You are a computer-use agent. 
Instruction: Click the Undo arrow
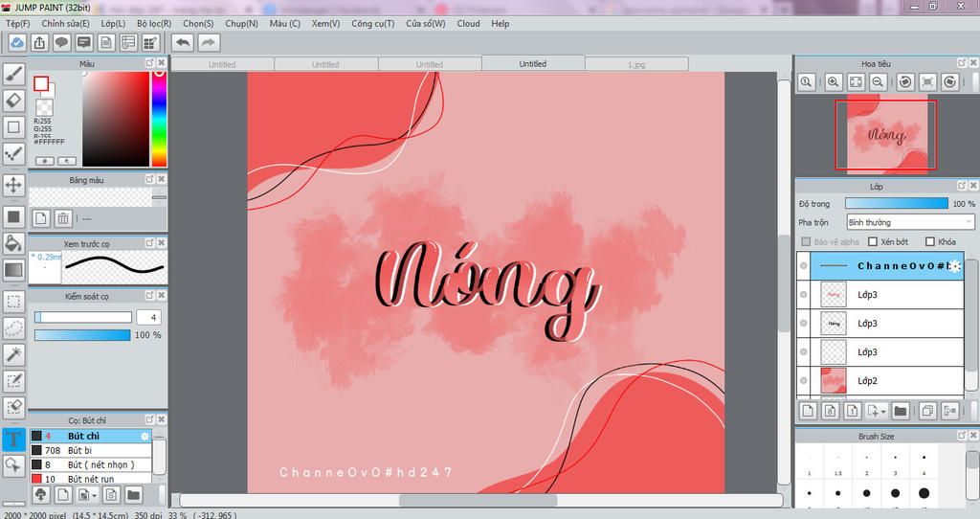click(x=183, y=42)
